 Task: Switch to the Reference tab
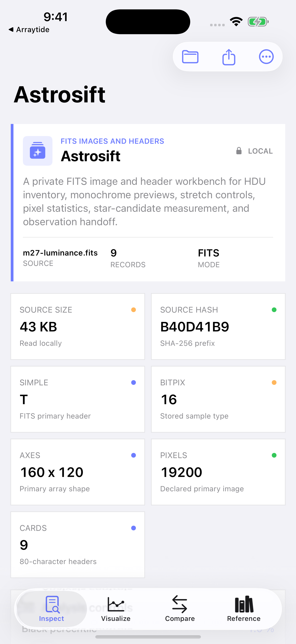click(244, 609)
